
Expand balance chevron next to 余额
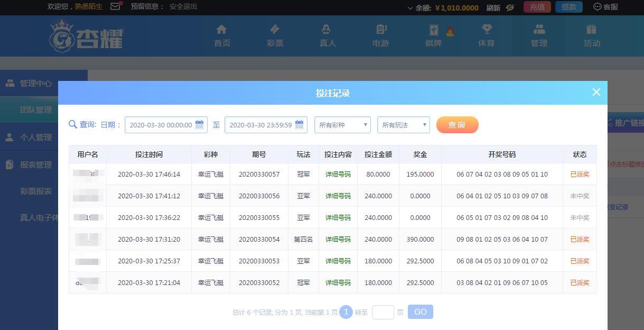[x=410, y=8]
